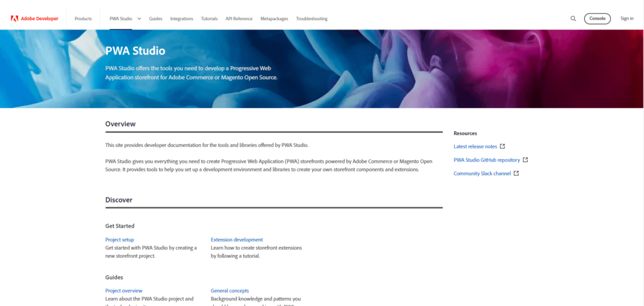
Task: Open the Latest release notes link
Action: click(x=475, y=146)
